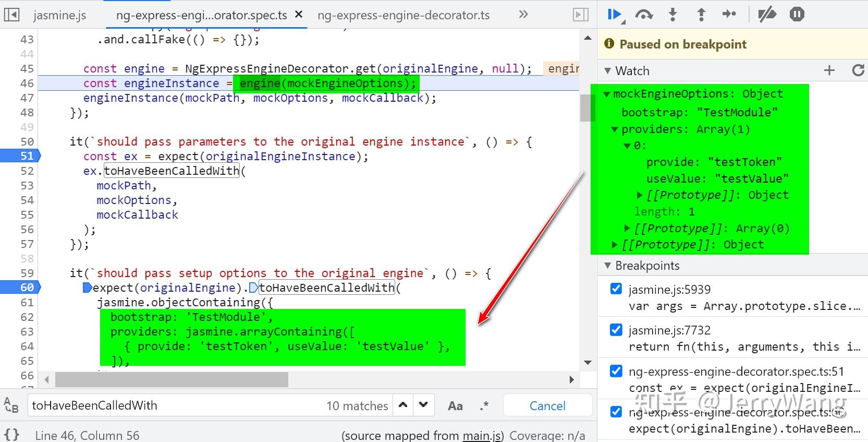Click the provide: "testToken" watch property

pyautogui.click(x=714, y=162)
